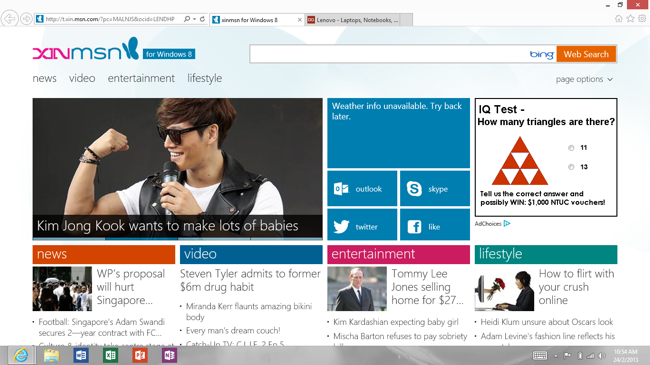Close the xinmsn for Windows 8 tab
Image resolution: width=650 pixels, height=365 pixels.
300,19
